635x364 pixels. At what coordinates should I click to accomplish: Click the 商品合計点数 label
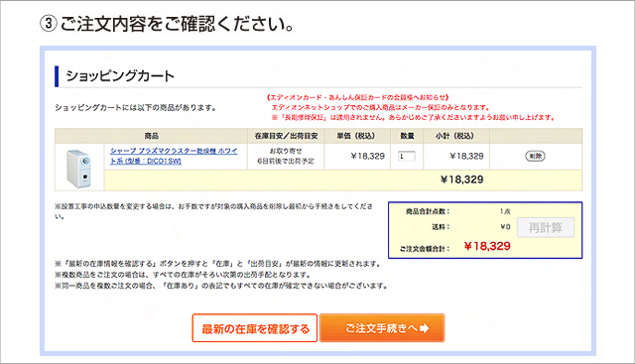pyautogui.click(x=428, y=211)
